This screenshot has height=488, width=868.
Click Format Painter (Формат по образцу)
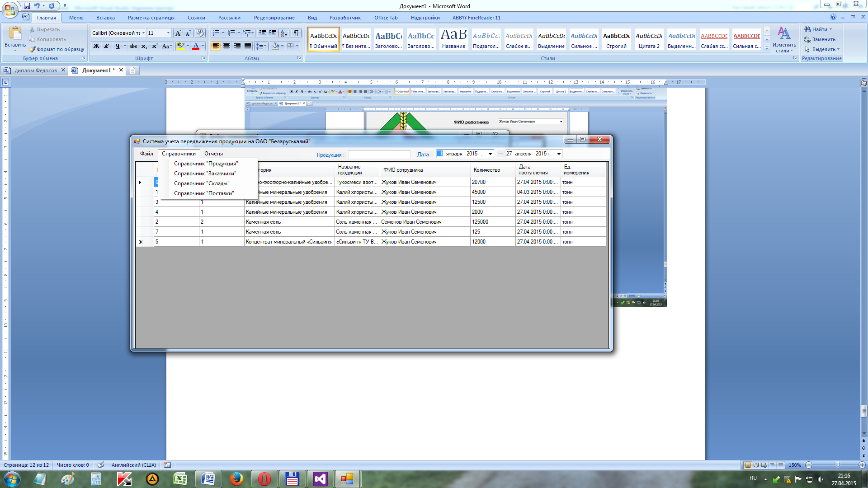tap(57, 49)
